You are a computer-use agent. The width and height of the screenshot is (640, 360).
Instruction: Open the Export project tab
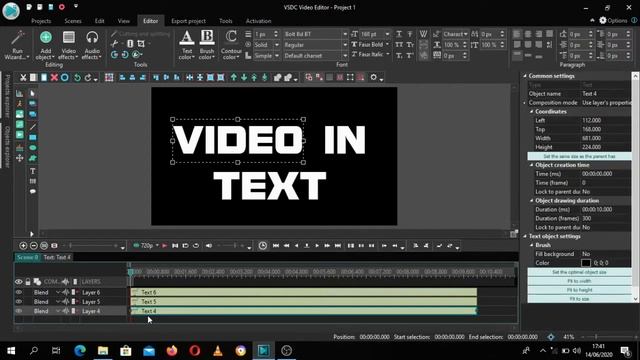click(x=188, y=21)
